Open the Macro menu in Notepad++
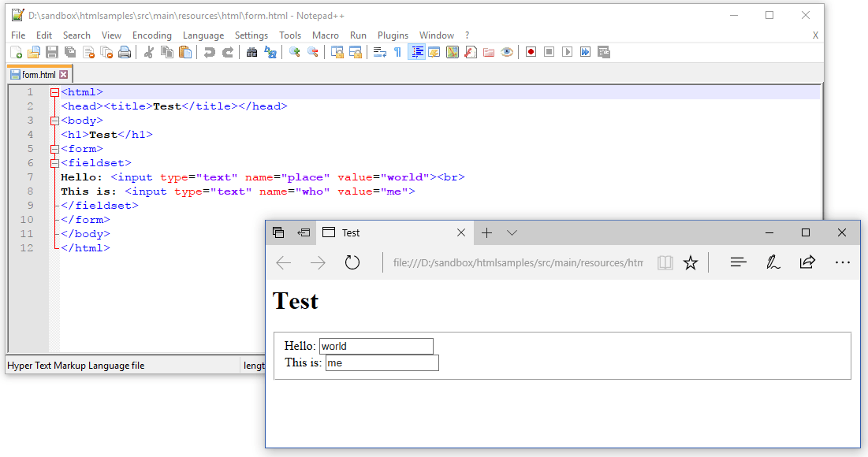Screen dimensions: 868x457 click(x=326, y=35)
